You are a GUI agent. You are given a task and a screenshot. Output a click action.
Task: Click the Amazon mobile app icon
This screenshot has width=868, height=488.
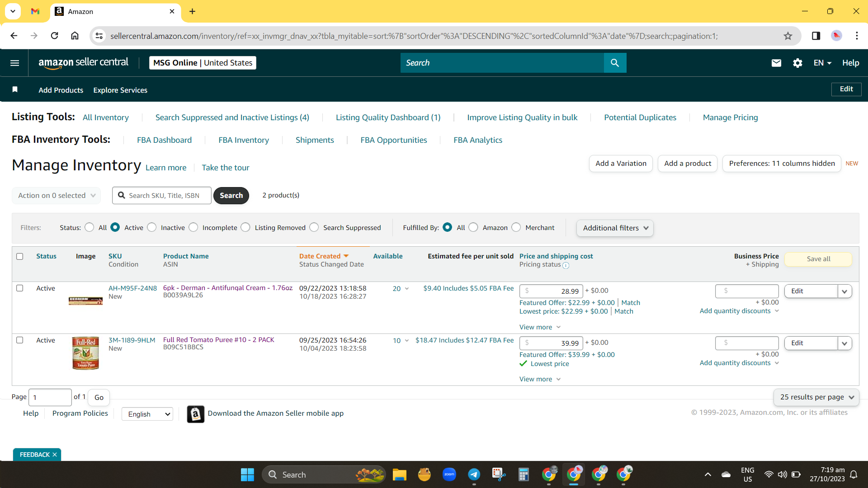click(x=195, y=414)
